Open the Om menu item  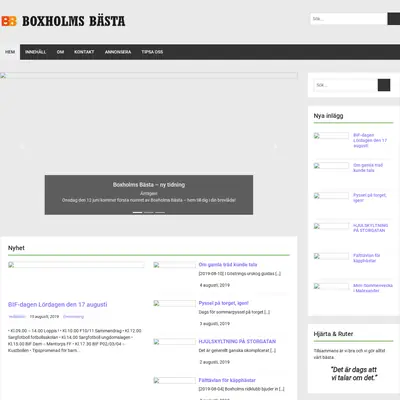60,52
